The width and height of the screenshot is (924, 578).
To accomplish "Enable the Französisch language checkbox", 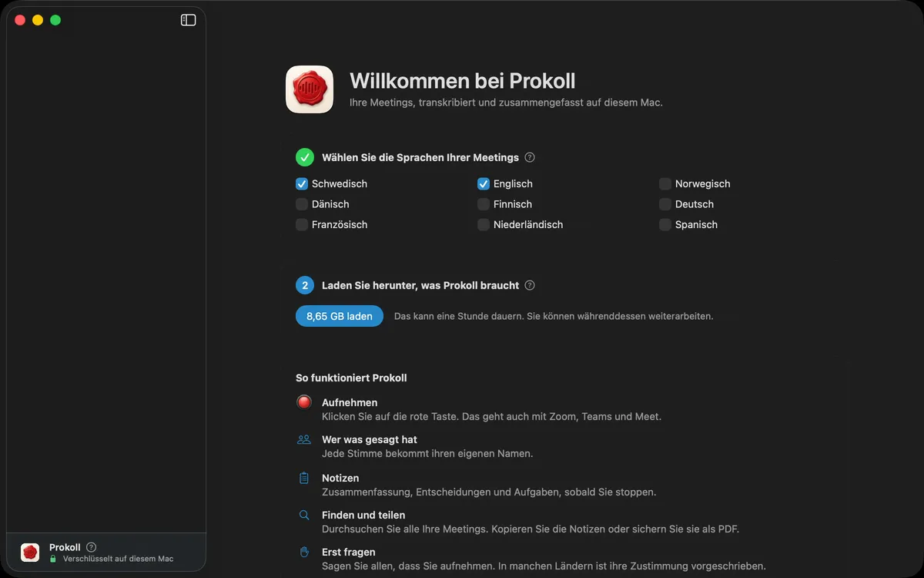I will (x=302, y=225).
